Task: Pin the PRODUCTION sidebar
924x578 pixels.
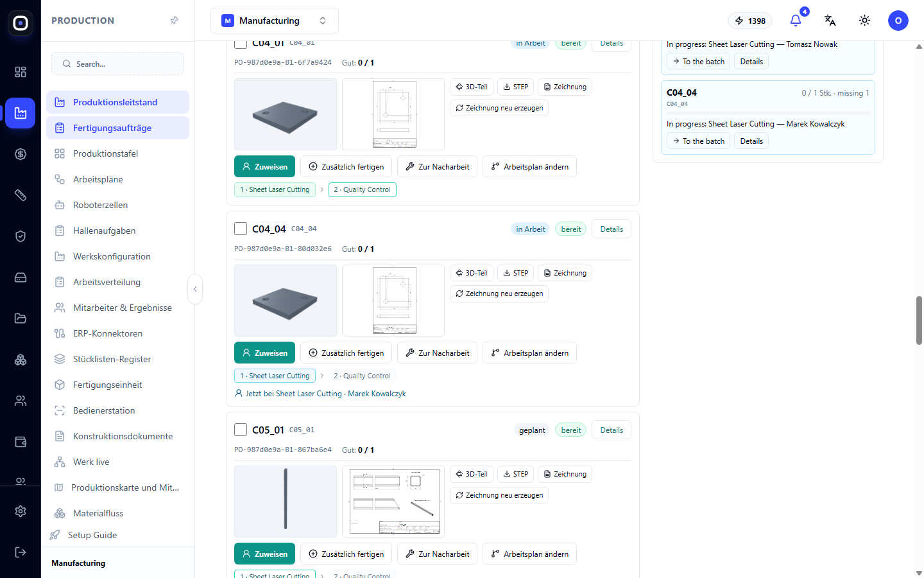Action: click(x=175, y=21)
